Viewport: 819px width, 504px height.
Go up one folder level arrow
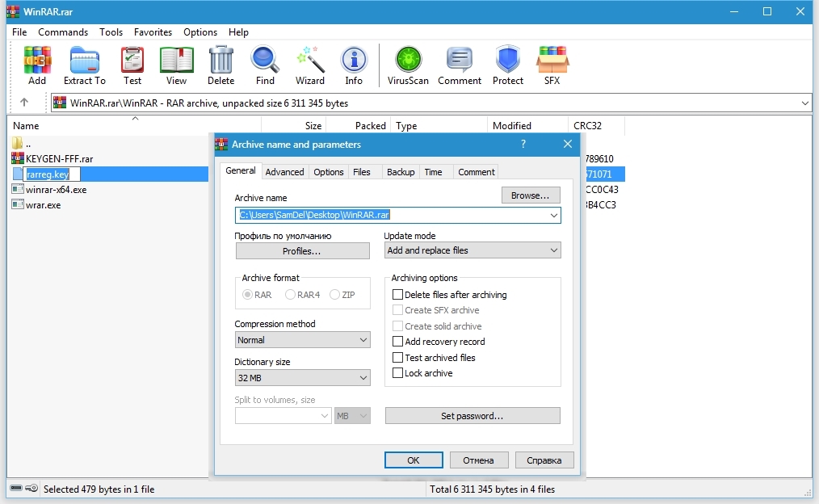point(24,103)
